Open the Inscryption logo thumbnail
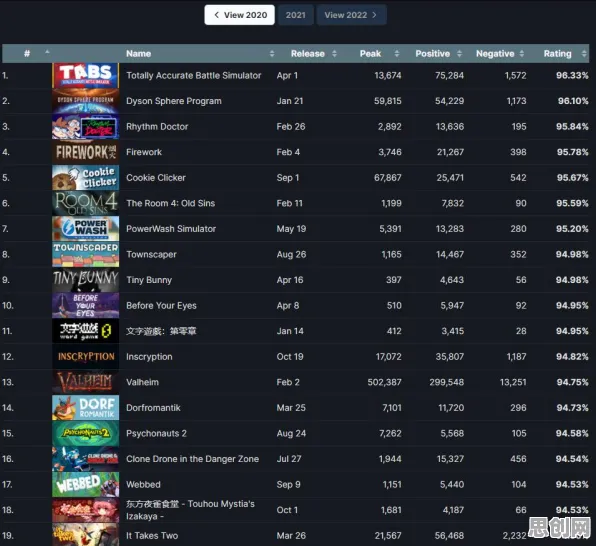This screenshot has width=596, height=546. click(x=86, y=357)
